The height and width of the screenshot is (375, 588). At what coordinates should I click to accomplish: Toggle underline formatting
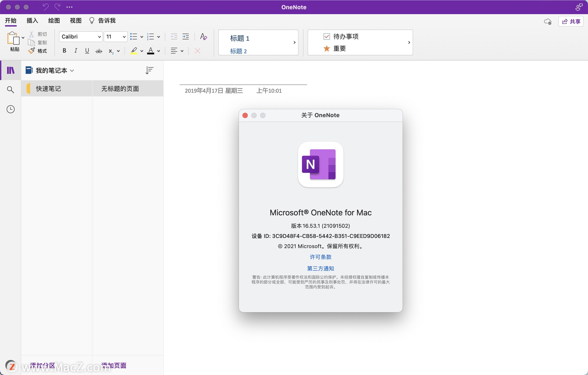pyautogui.click(x=87, y=51)
